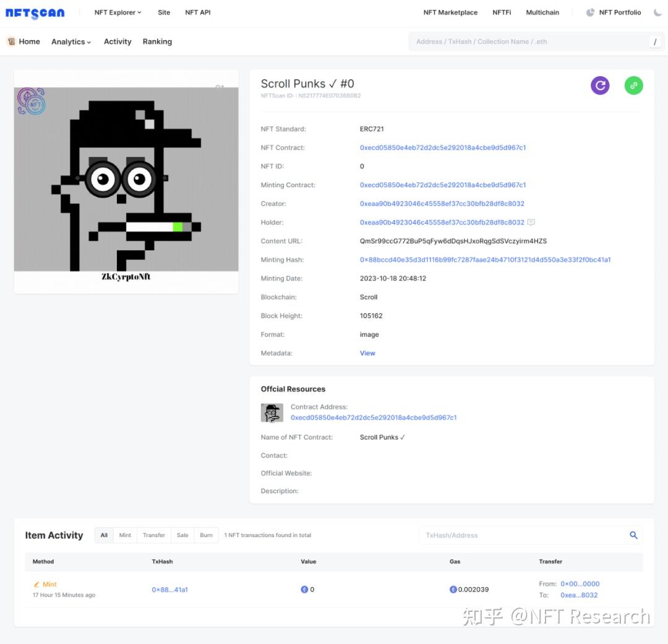Click View to open the Metadata
668x644 pixels.
click(x=367, y=353)
